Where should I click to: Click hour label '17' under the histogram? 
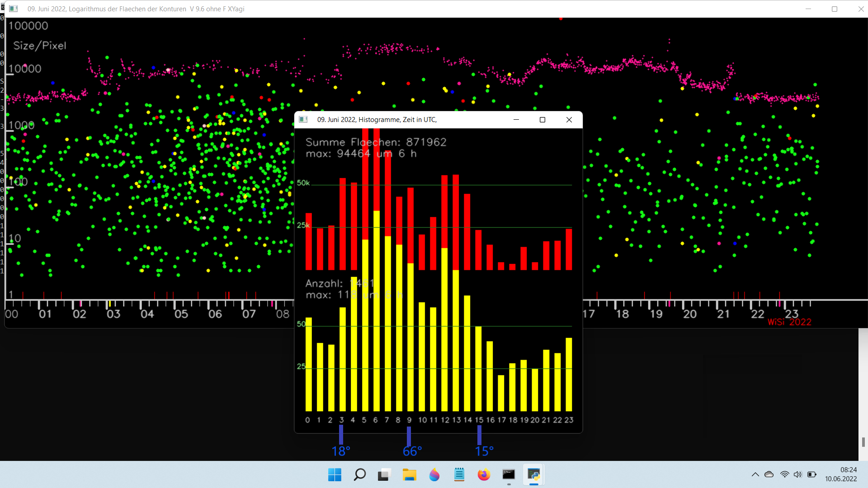(x=502, y=420)
